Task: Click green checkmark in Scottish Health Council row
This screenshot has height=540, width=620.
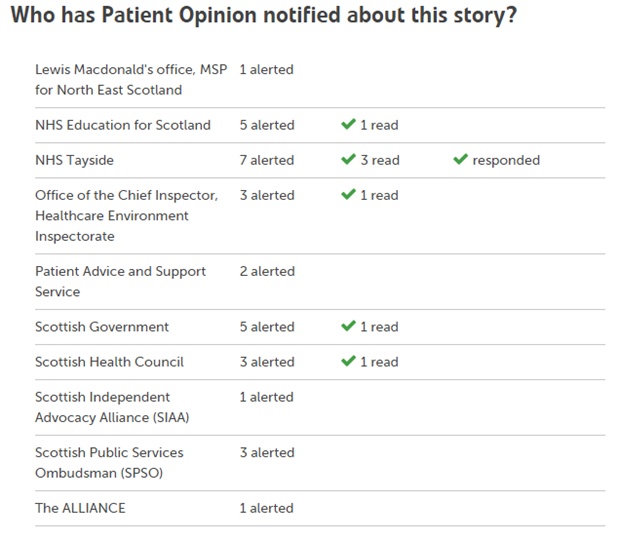Action: pos(348,361)
